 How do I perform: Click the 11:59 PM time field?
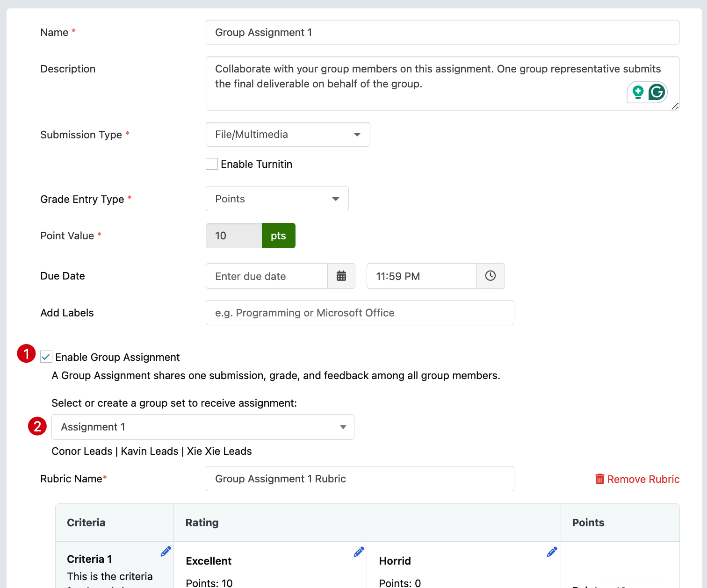[421, 276]
